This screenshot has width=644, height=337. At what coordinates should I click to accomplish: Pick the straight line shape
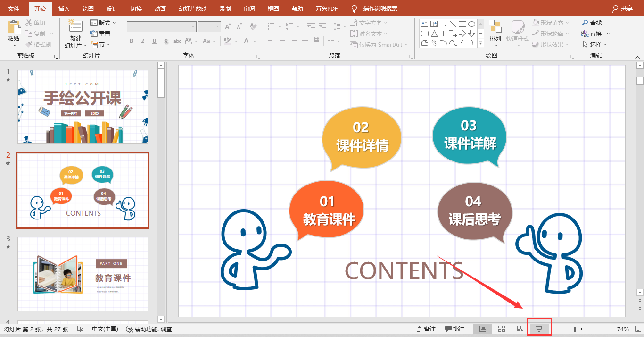point(444,24)
